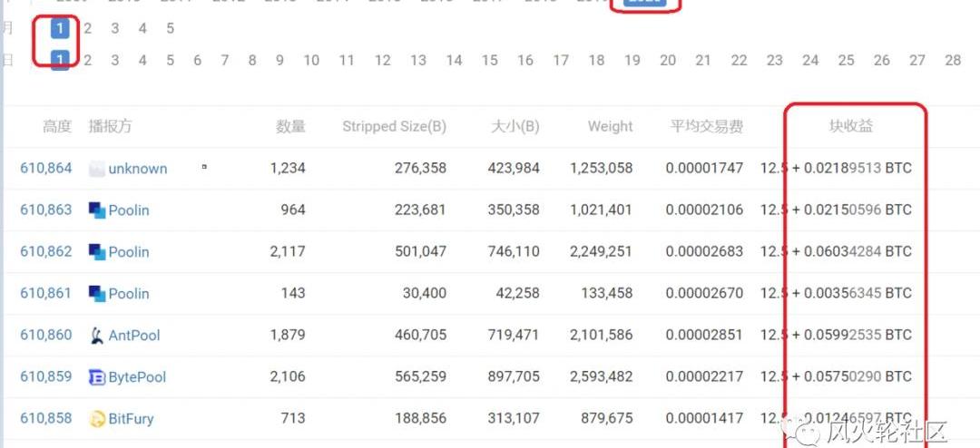Click the 块收益 column header
Viewport: 980px width, 448px height.
pos(851,127)
